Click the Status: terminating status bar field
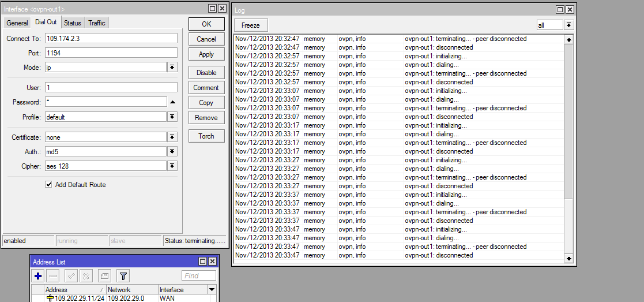The image size is (644, 302). [x=195, y=241]
